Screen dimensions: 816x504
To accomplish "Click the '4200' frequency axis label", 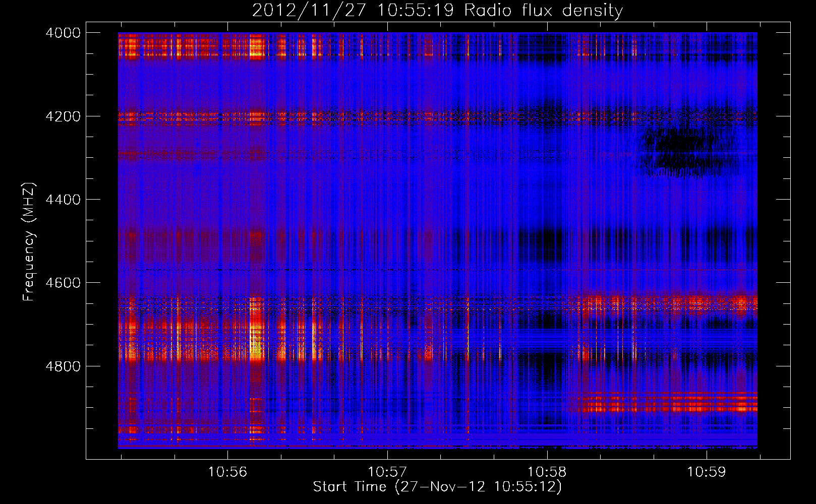I will 63,116.
